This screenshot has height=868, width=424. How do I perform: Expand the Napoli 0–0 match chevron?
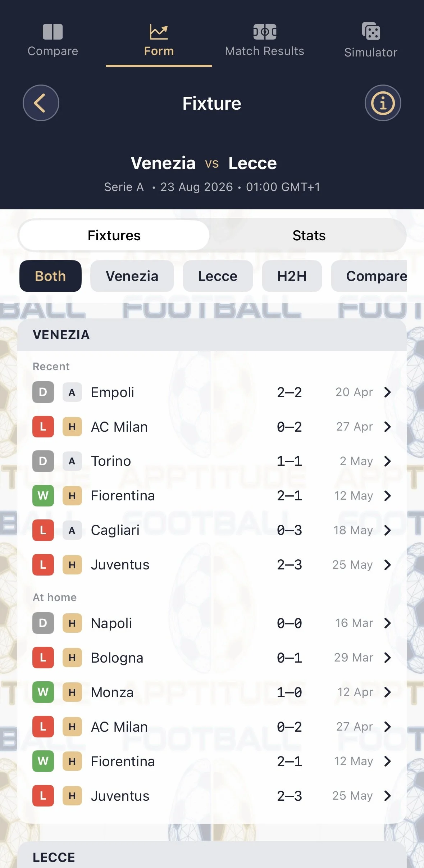coord(387,623)
